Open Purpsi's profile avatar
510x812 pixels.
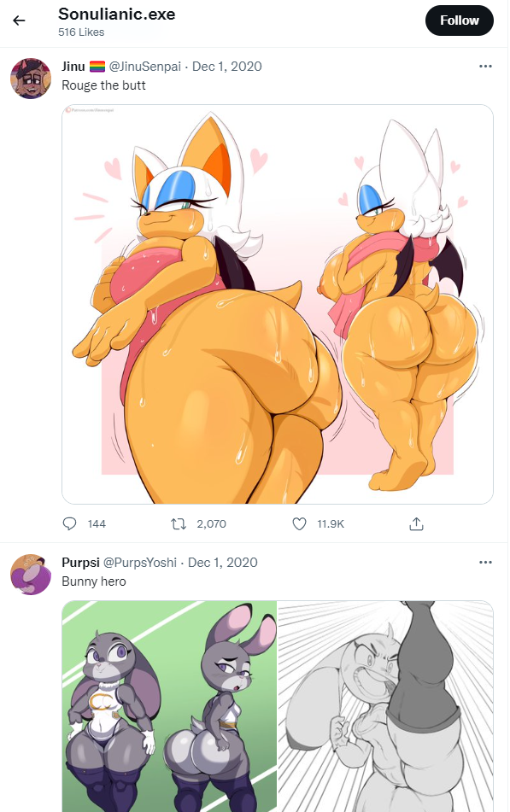[x=31, y=575]
